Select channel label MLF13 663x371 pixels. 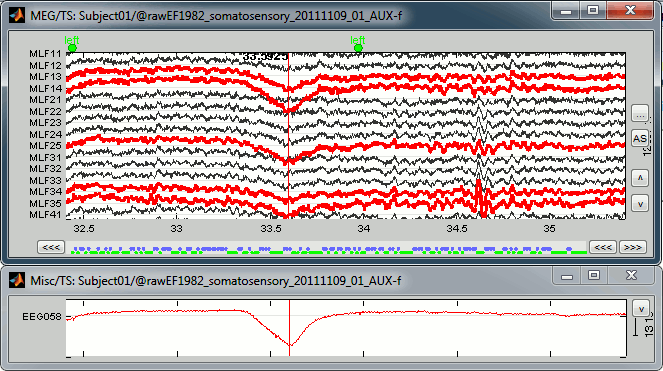point(45,77)
